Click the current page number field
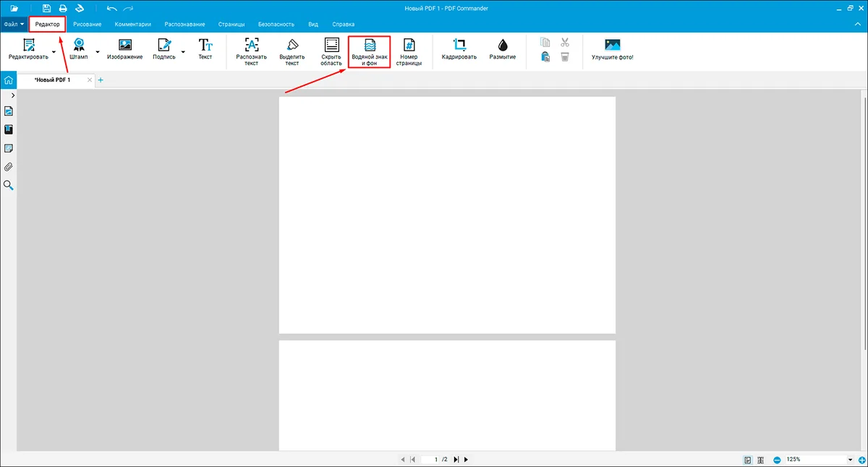The image size is (868, 467). [431, 460]
